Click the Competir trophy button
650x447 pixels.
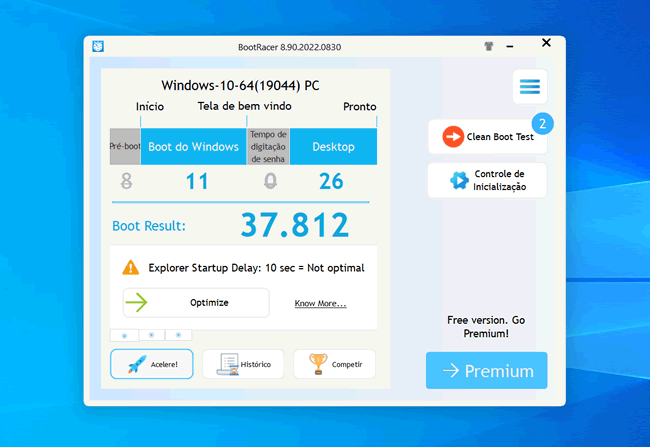click(x=334, y=364)
